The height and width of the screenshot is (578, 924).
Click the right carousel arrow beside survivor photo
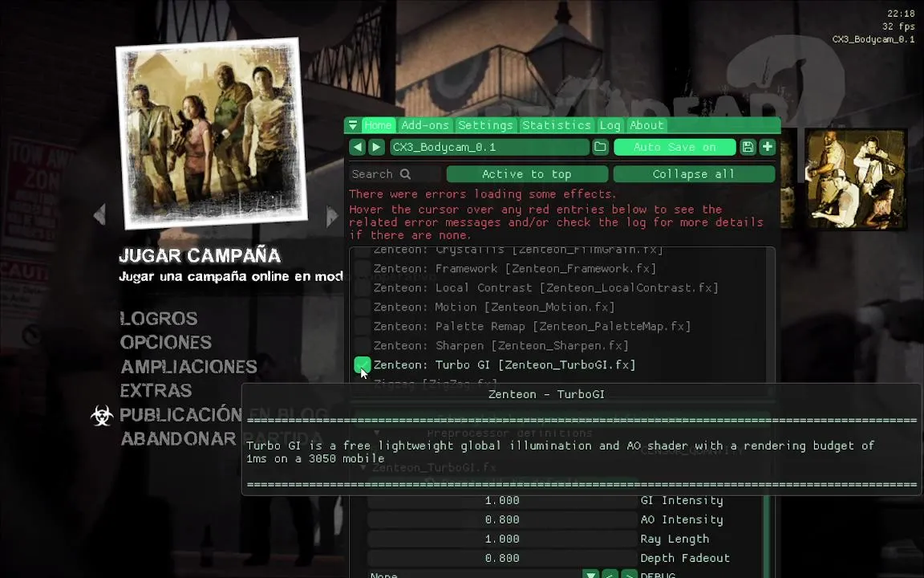tap(332, 217)
